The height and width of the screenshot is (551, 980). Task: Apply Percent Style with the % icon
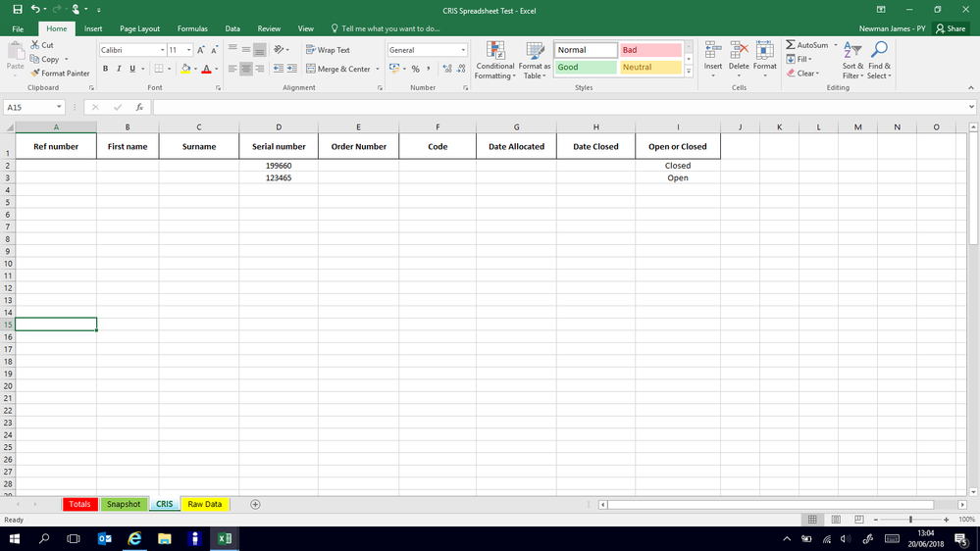pos(416,69)
